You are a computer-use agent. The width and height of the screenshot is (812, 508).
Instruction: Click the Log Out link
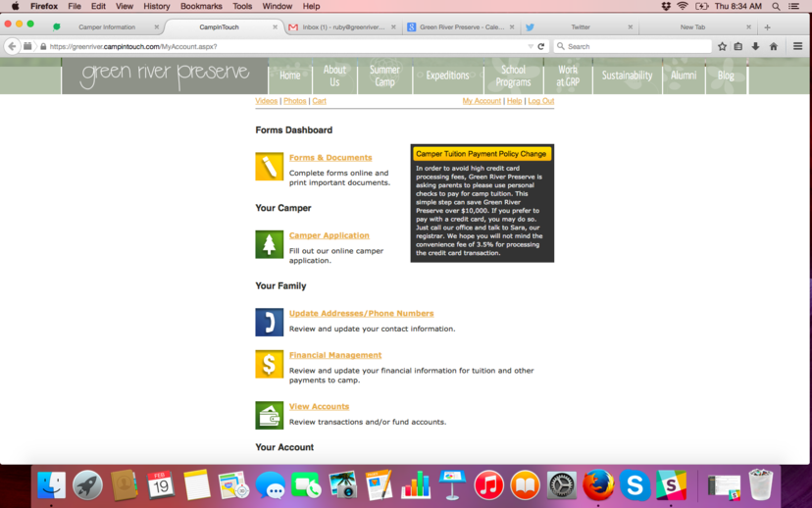pyautogui.click(x=540, y=101)
